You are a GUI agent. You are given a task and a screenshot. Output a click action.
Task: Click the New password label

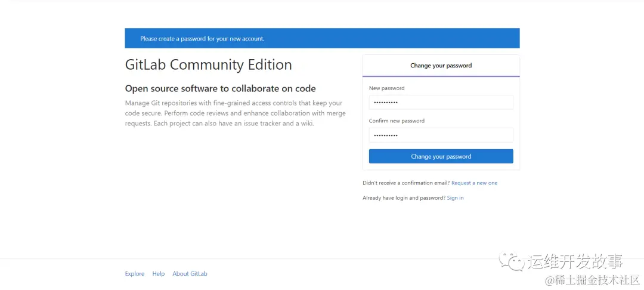(x=386, y=88)
